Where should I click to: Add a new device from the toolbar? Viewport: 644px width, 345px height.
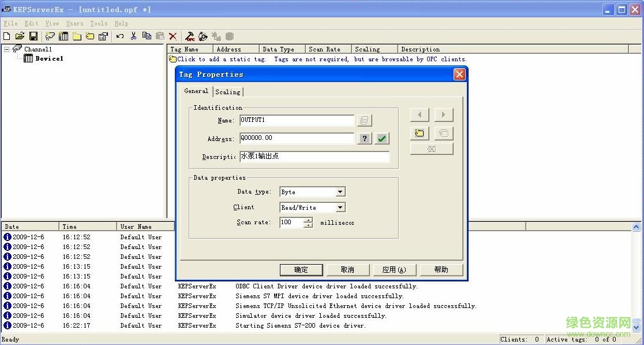63,36
